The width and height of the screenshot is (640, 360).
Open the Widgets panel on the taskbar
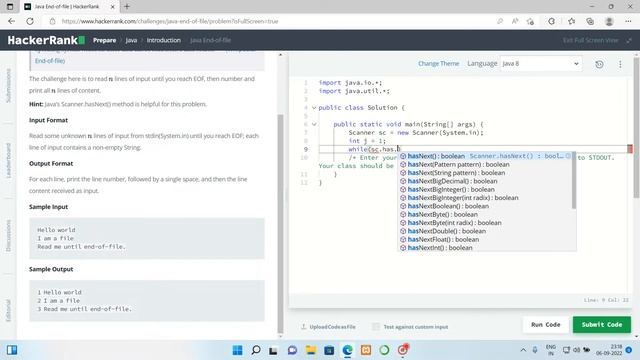pos(12,350)
